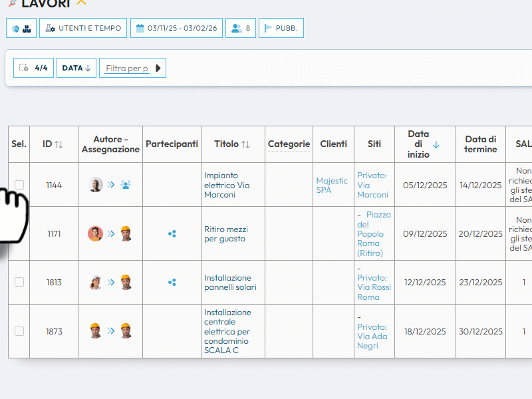Click the users count button showing 8

point(241,28)
